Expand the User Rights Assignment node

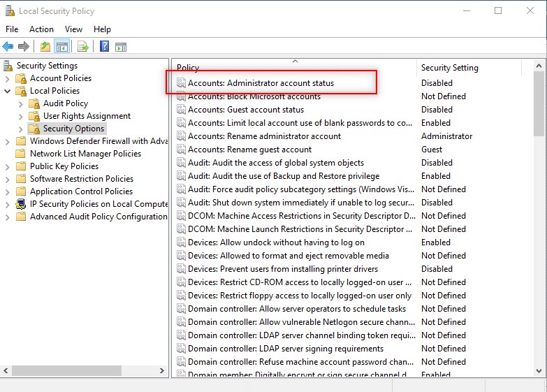[20, 117]
